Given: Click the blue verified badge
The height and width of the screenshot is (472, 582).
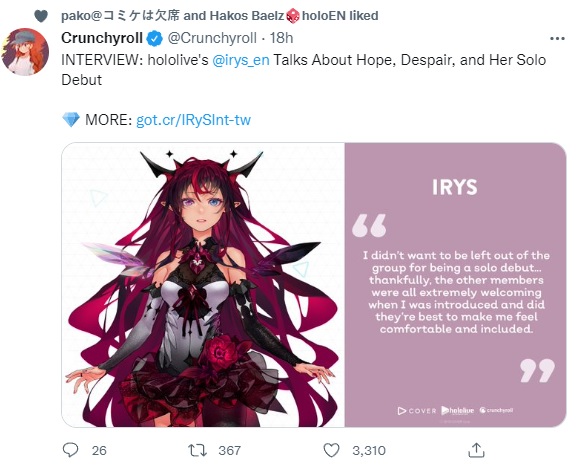Looking at the screenshot, I should (x=154, y=38).
